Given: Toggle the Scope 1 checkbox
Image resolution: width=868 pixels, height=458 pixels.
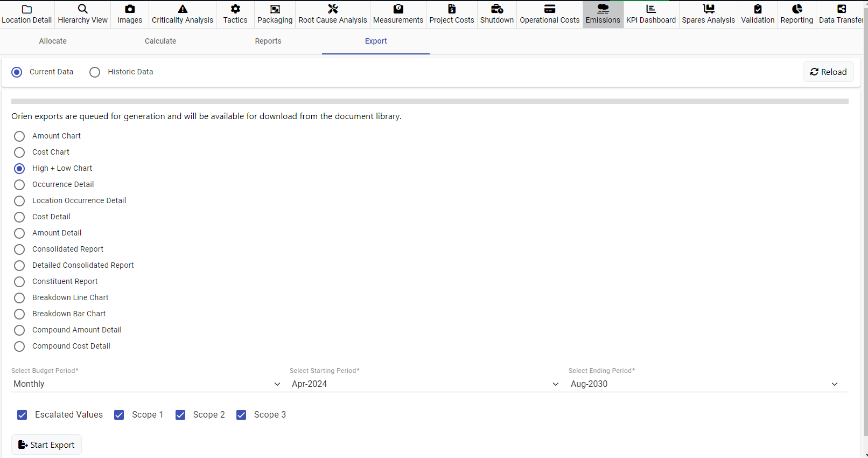Looking at the screenshot, I should point(119,415).
